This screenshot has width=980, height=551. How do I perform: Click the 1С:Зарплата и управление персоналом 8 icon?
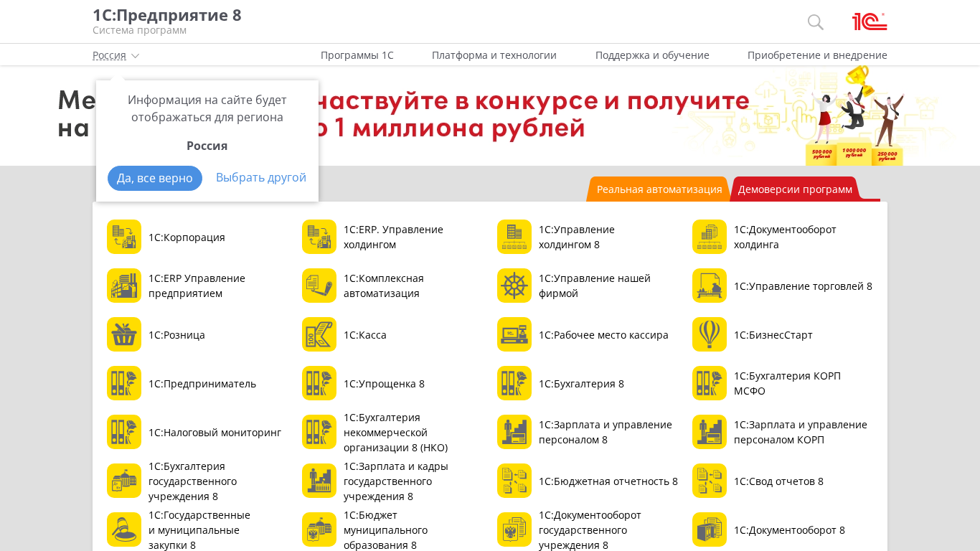tap(514, 432)
